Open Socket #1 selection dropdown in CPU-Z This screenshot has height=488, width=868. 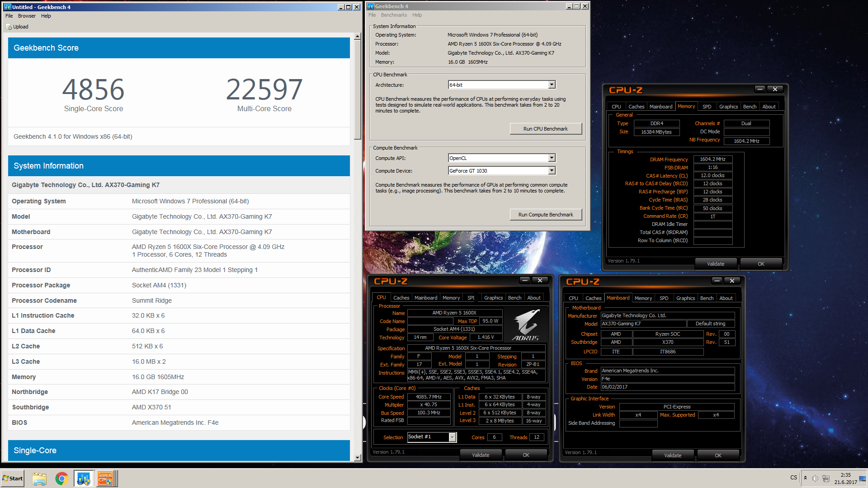coord(452,437)
